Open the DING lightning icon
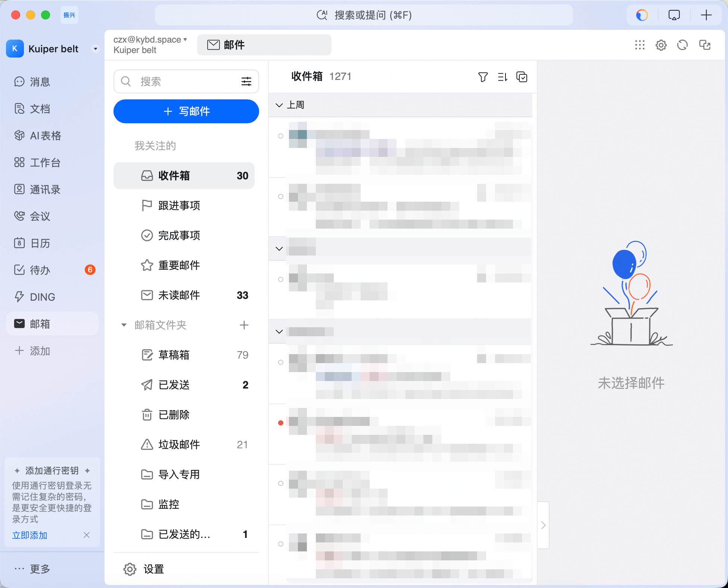Viewport: 728px width, 588px height. pos(19,297)
